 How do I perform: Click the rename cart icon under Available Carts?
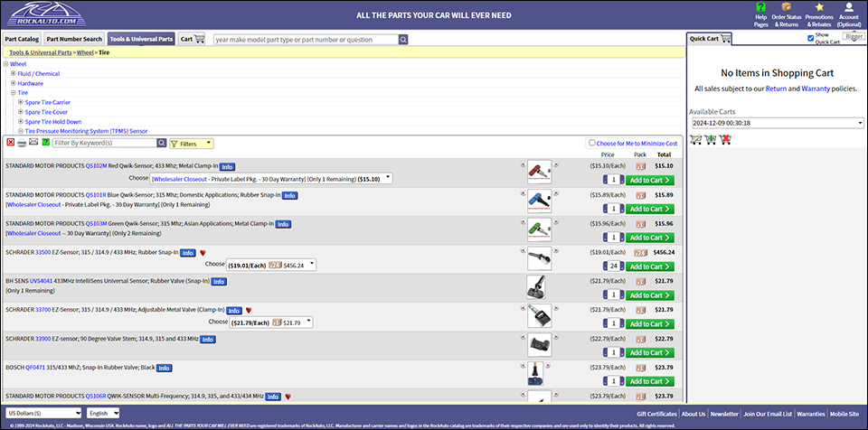696,139
